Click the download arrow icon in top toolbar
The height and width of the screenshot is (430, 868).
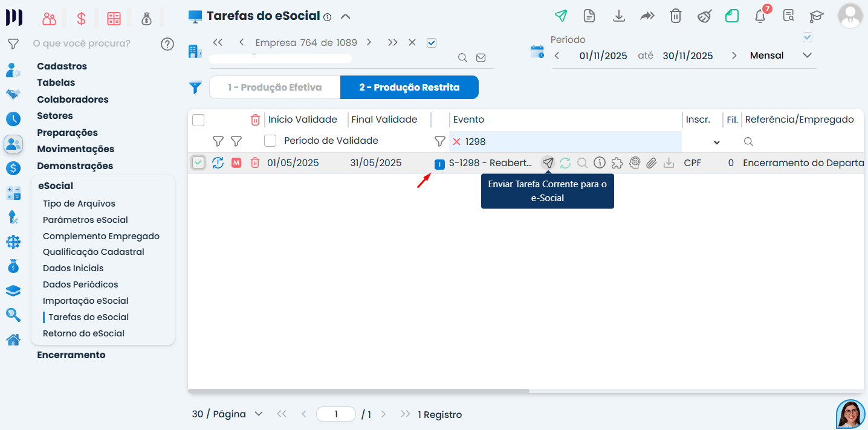pos(618,16)
